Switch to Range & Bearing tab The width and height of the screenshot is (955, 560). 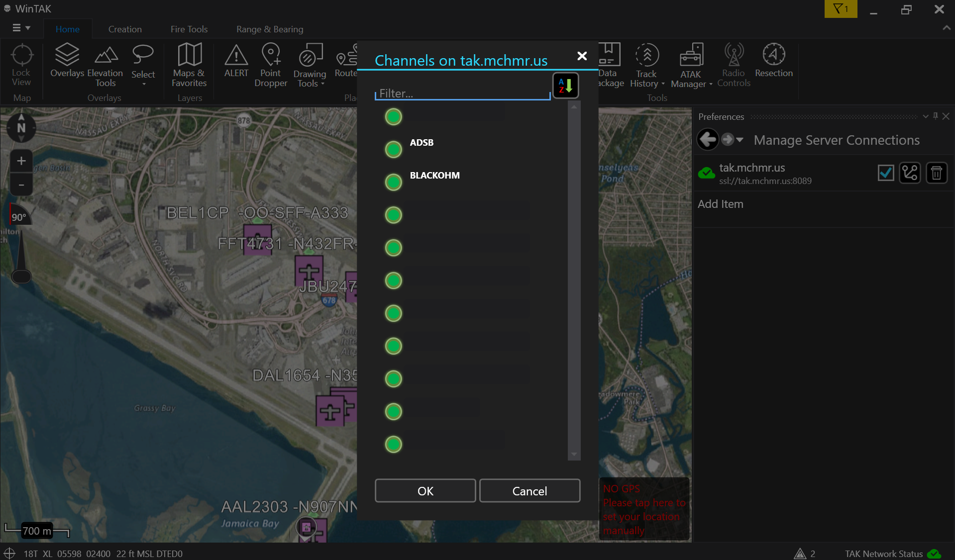(x=270, y=29)
